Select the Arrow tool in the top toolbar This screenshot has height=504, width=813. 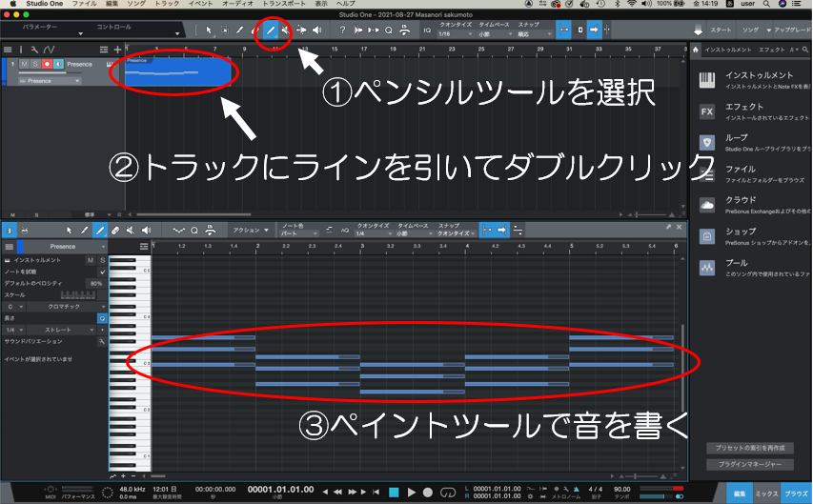209,30
